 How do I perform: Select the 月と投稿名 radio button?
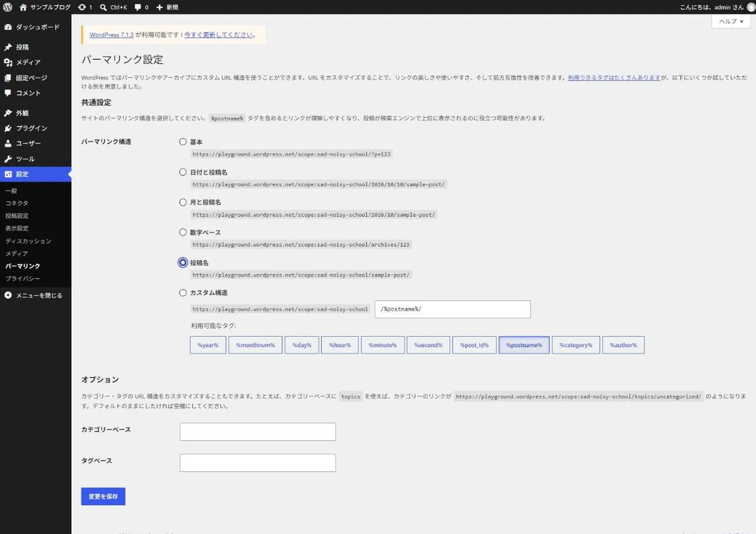point(183,202)
